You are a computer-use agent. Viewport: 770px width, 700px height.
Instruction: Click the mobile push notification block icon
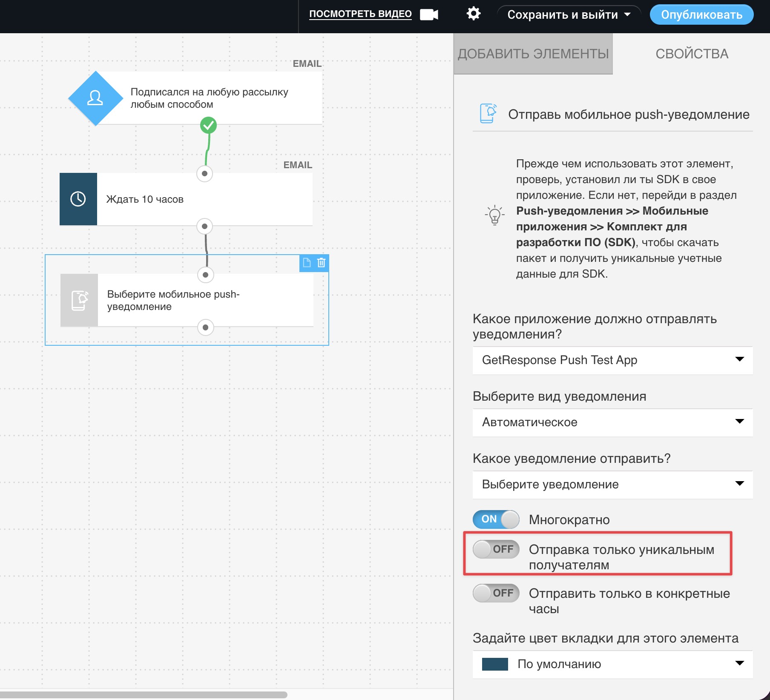79,300
